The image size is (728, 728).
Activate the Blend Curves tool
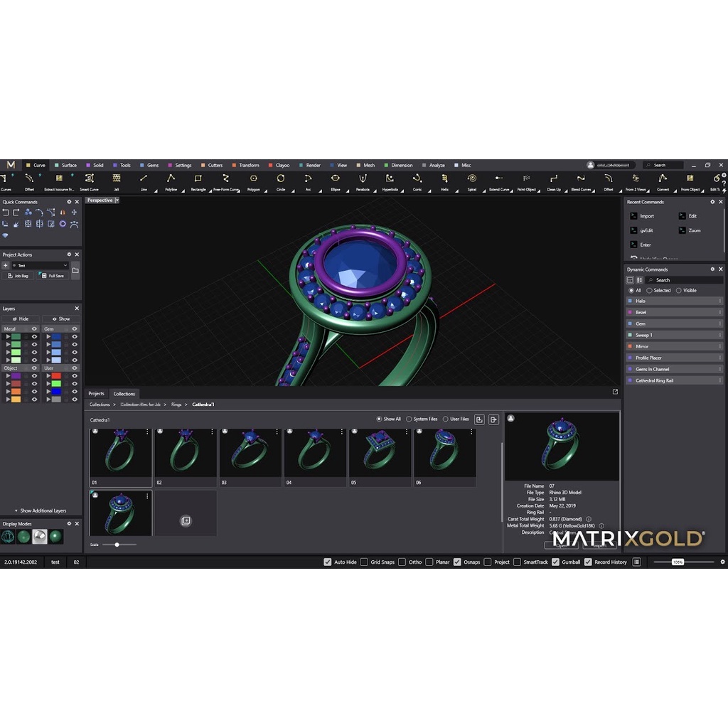(x=581, y=181)
